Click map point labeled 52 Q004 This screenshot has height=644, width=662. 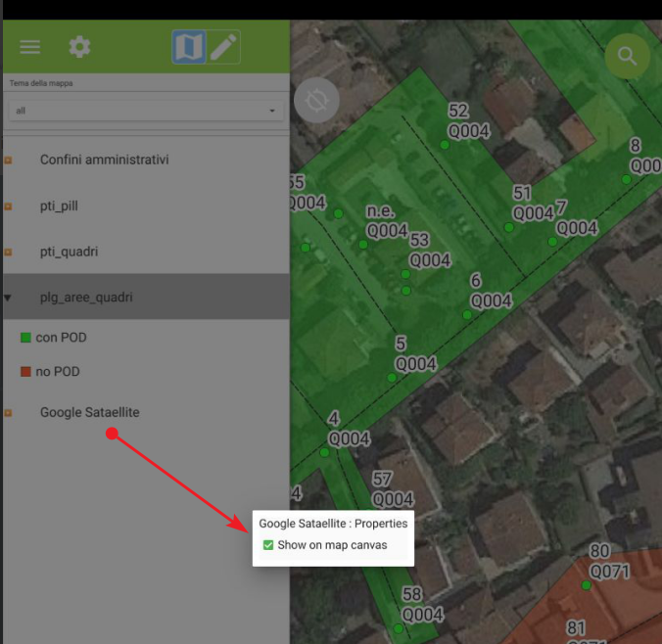click(x=445, y=144)
